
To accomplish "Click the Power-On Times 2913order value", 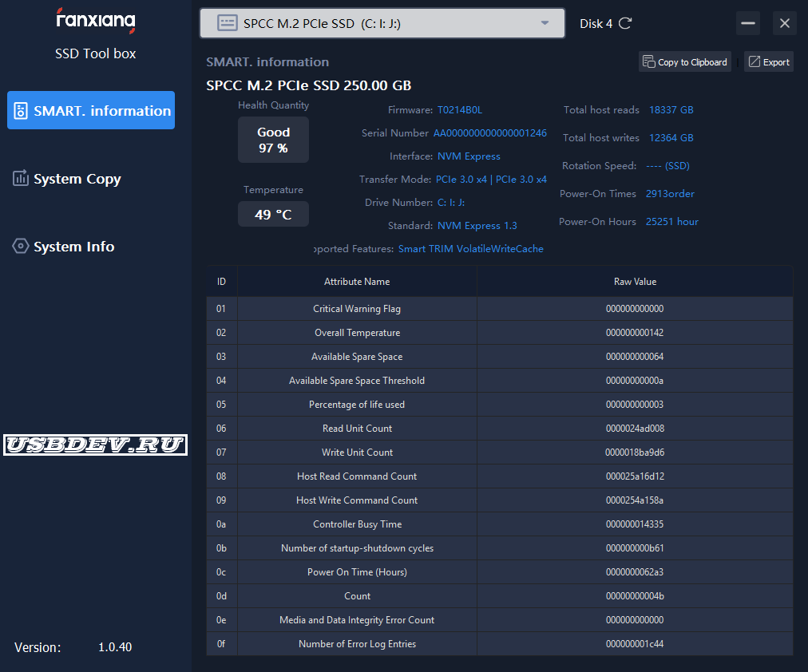I will pos(670,194).
